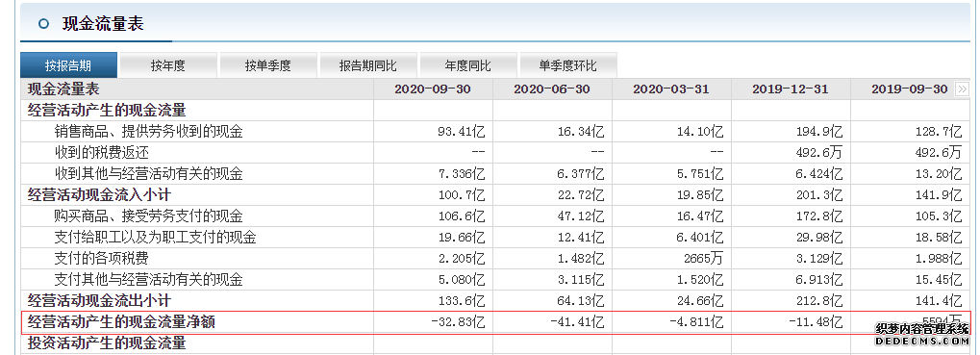The width and height of the screenshot is (980, 355).
Task: Click the 2020-09-30 column header
Action: [433, 89]
